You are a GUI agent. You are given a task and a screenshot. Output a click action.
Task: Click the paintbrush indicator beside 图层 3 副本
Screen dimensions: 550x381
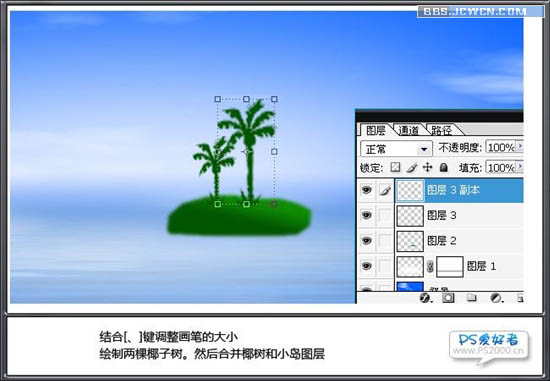(x=385, y=190)
